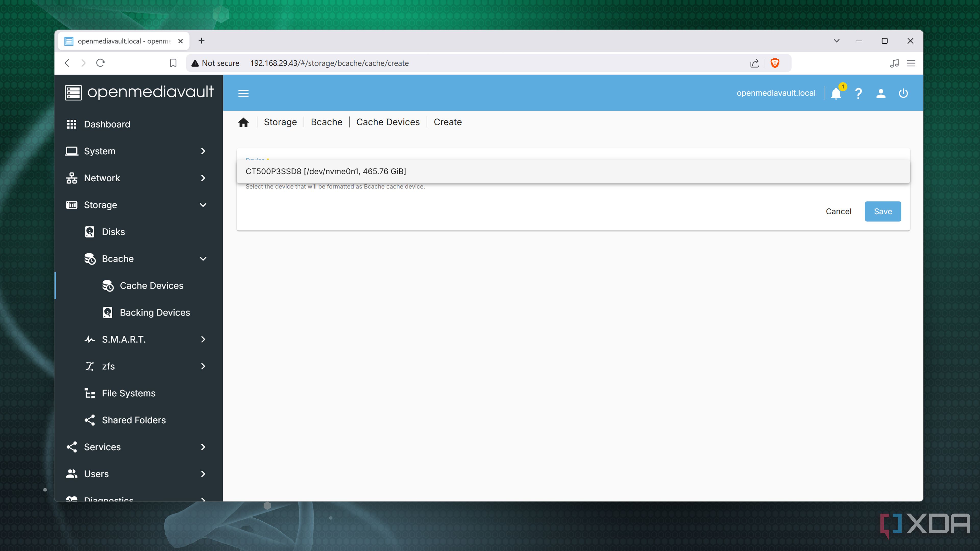Expand the Users menu chevron
The width and height of the screenshot is (980, 551).
(x=203, y=473)
